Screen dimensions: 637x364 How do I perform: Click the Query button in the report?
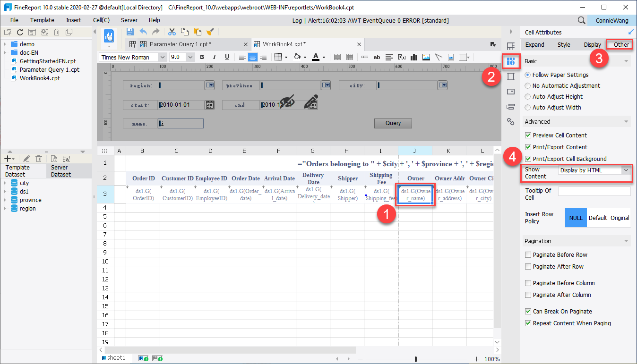(393, 123)
